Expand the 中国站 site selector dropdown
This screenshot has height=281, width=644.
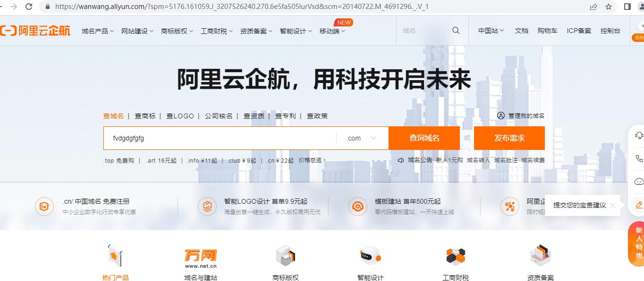pos(490,30)
